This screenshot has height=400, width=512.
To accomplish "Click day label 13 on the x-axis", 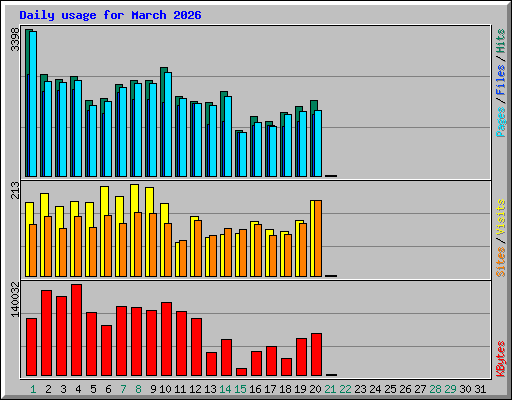I will tap(210, 389).
